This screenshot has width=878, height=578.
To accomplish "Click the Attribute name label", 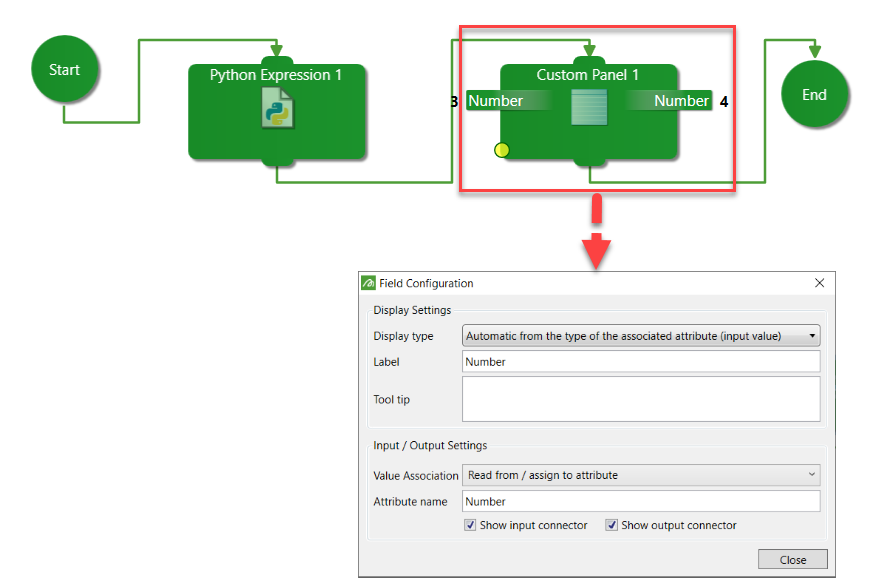I will 410,502.
